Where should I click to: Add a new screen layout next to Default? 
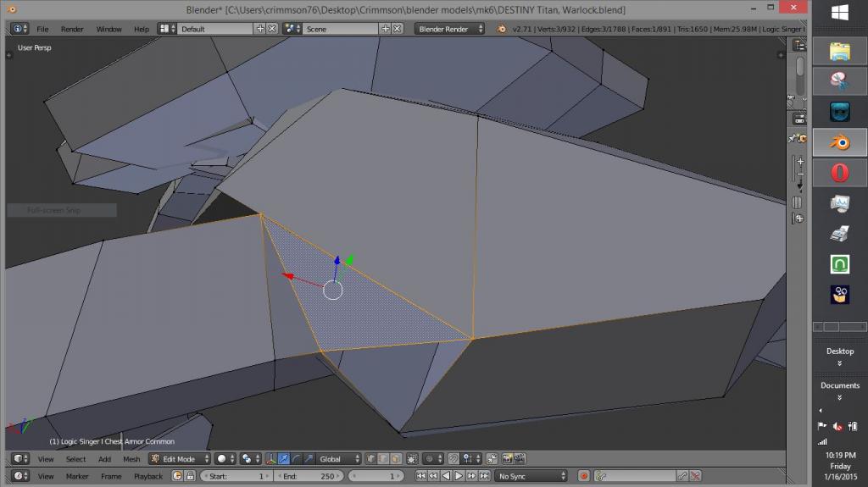point(260,29)
